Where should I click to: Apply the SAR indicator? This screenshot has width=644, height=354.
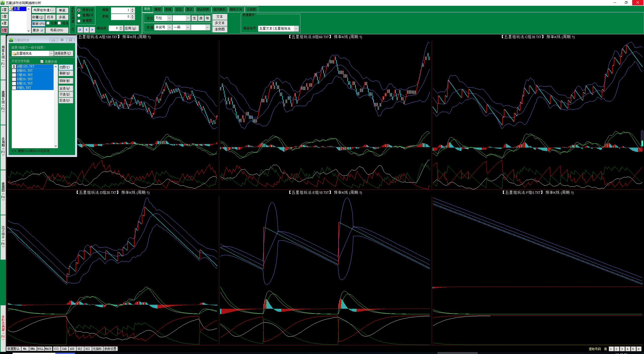pyautogui.click(x=64, y=349)
